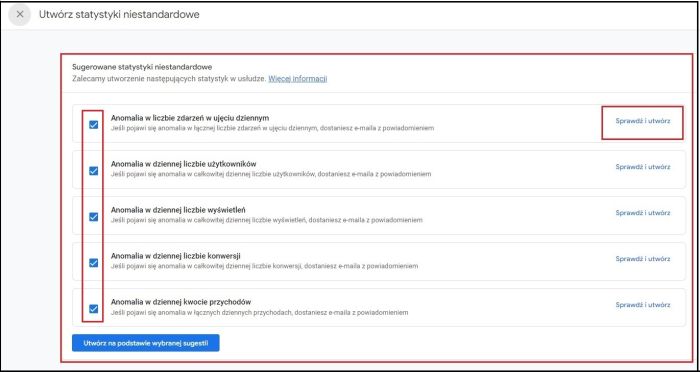Click Sprawdź i utwórz for kwocie przychodów
700x372 pixels.
click(642, 305)
